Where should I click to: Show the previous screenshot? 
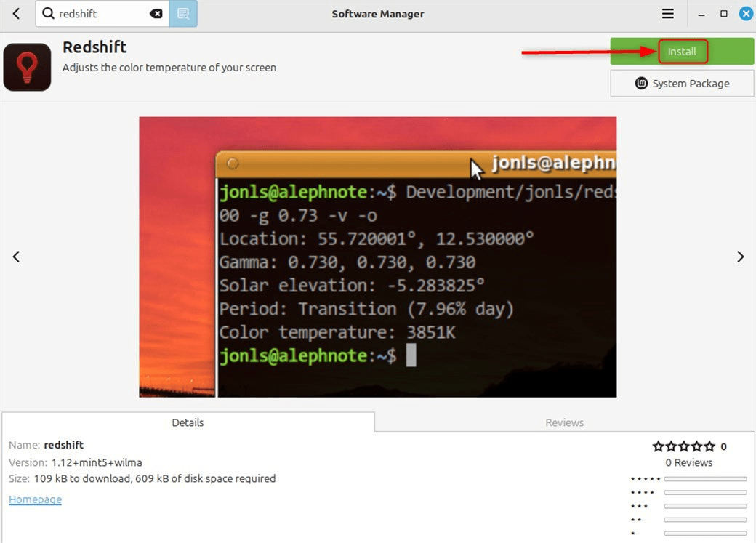point(17,257)
